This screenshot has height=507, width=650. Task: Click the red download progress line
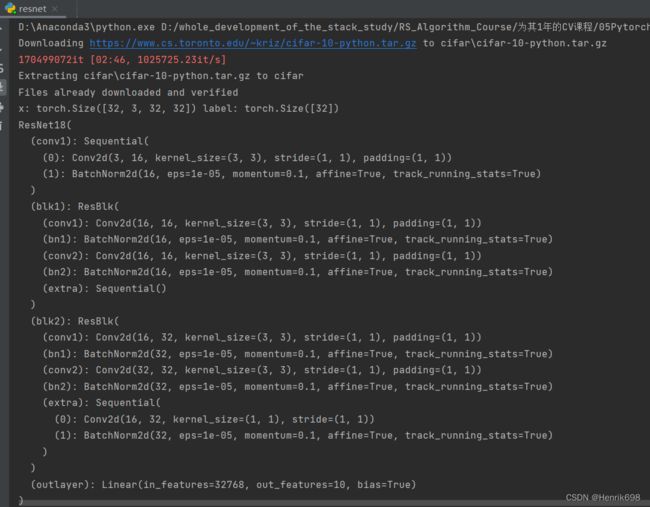(x=122, y=60)
